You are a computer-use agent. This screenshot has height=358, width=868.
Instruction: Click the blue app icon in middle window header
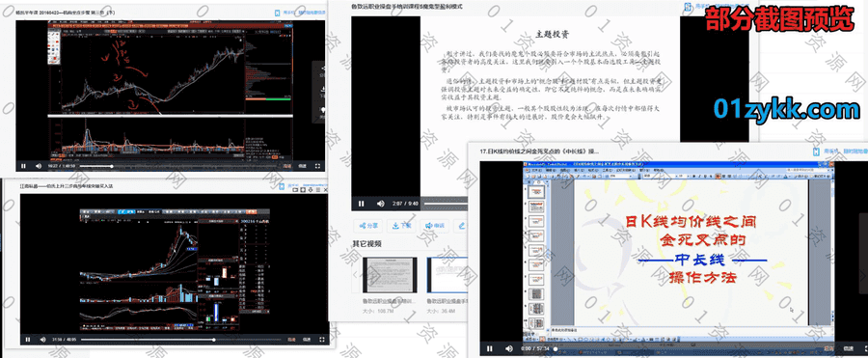[x=688, y=7]
